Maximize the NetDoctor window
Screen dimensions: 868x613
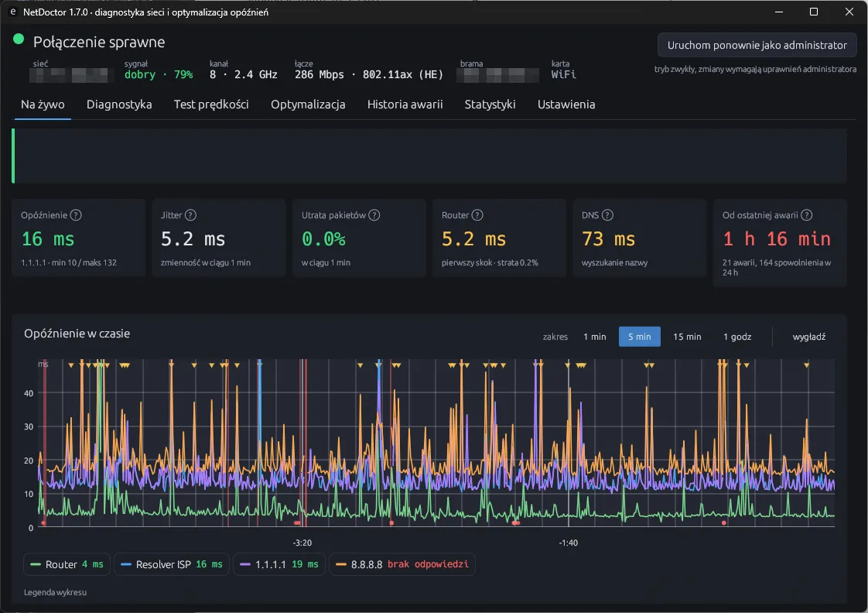pos(814,12)
